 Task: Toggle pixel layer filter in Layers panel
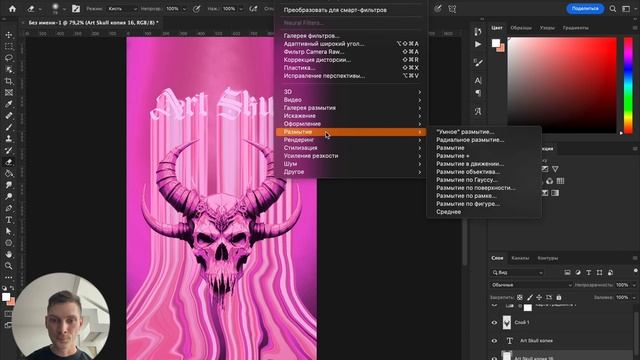567,273
